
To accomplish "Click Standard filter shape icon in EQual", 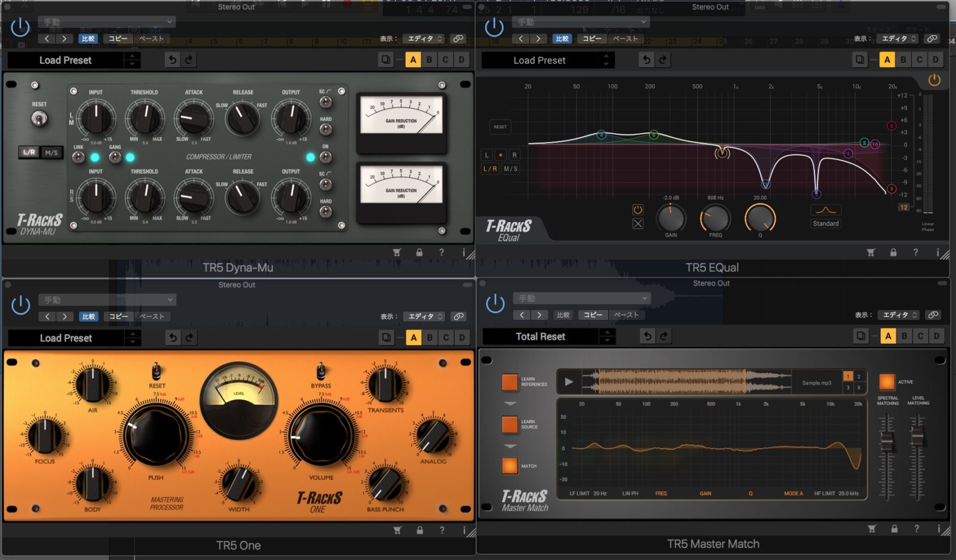I will pos(826,210).
